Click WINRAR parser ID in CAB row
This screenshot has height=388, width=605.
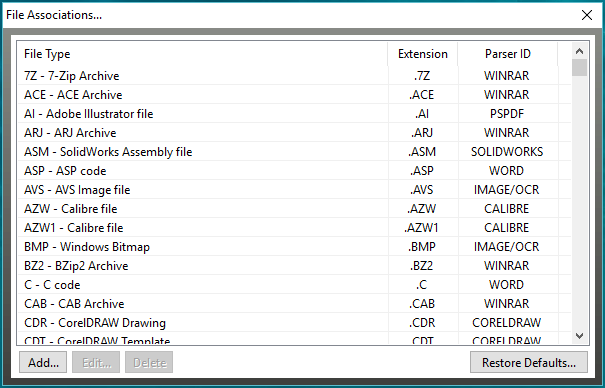[507, 304]
